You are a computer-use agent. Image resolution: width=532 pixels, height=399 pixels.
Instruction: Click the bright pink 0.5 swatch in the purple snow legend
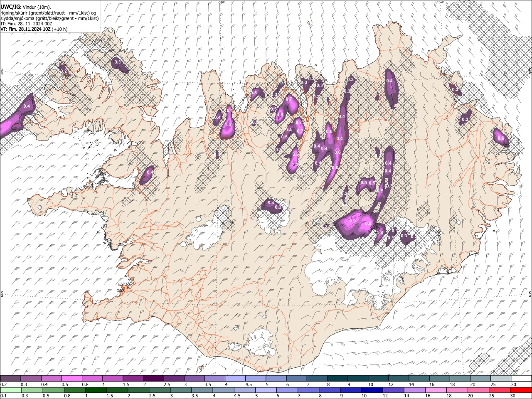point(71,378)
